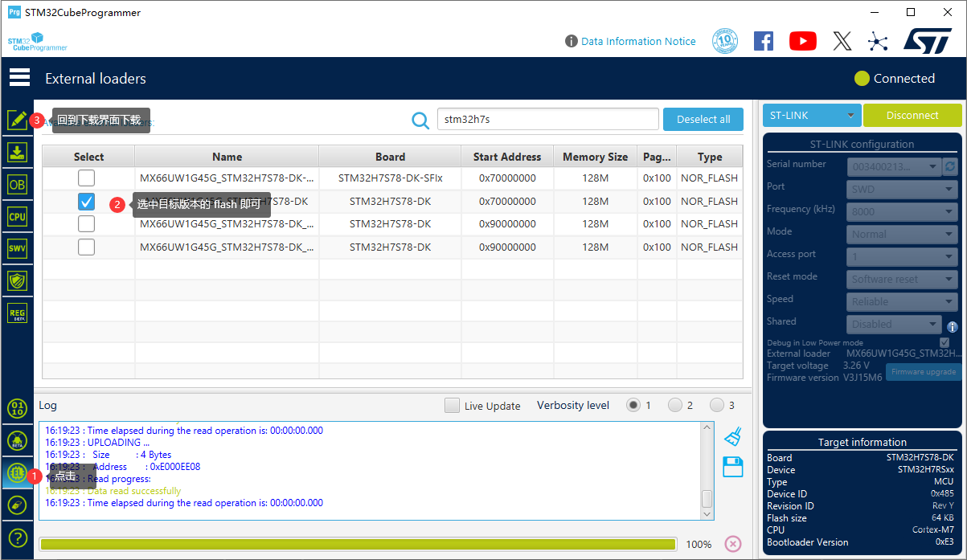The height and width of the screenshot is (560, 967).
Task: Focus the stm32h7s search field
Action: 547,120
